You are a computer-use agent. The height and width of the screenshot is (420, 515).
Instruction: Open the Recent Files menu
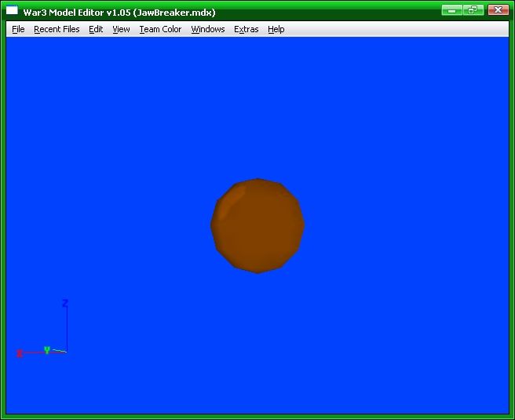click(x=57, y=29)
